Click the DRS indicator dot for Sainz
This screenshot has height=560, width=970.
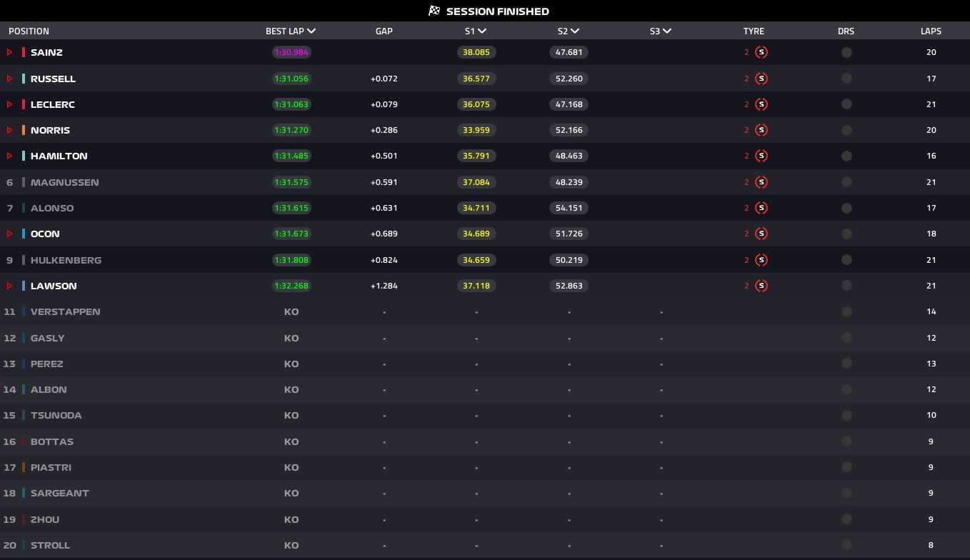coord(846,52)
